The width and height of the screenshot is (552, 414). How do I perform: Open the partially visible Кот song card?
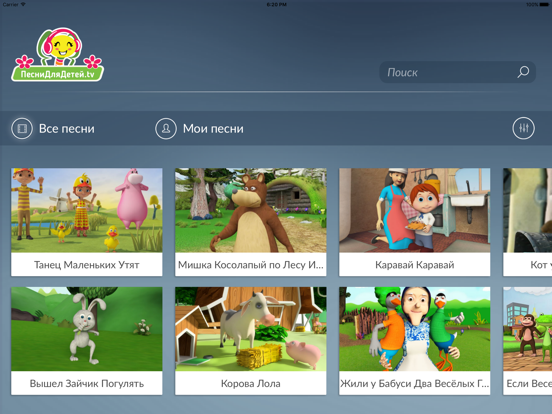[527, 222]
